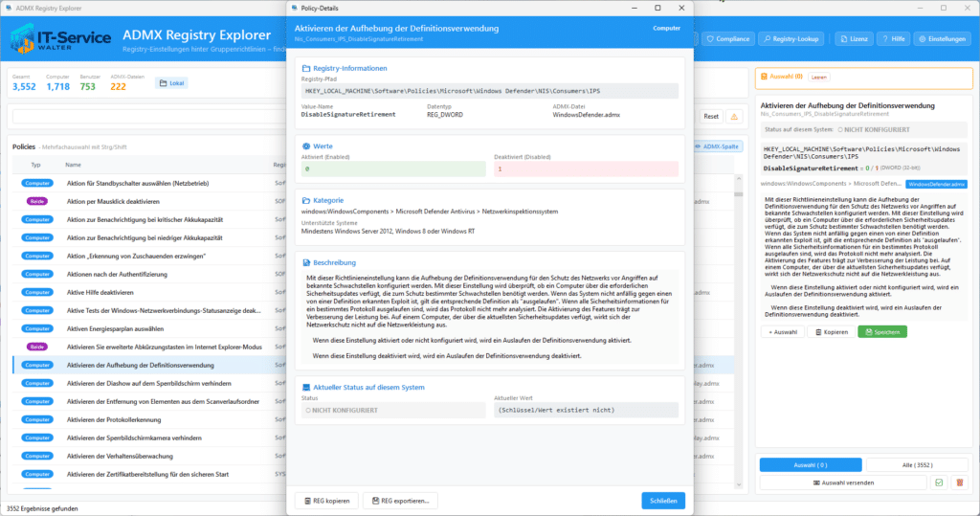
Task: Toggle the ADMX-Spalte column visibility
Action: (x=717, y=146)
